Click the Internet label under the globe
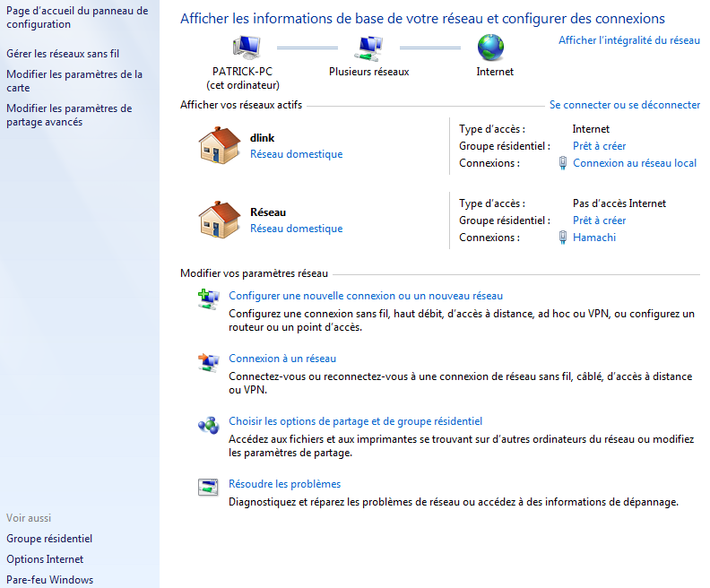This screenshot has height=588, width=710. pyautogui.click(x=495, y=72)
